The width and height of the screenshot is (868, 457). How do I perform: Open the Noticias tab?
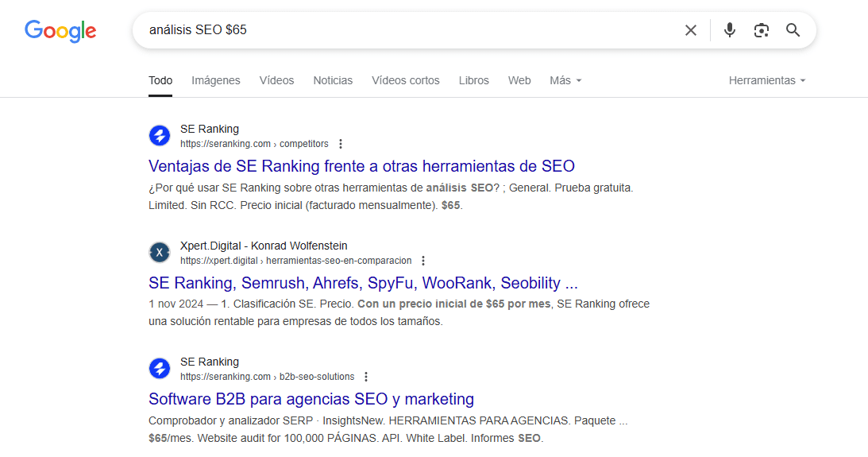click(x=333, y=81)
